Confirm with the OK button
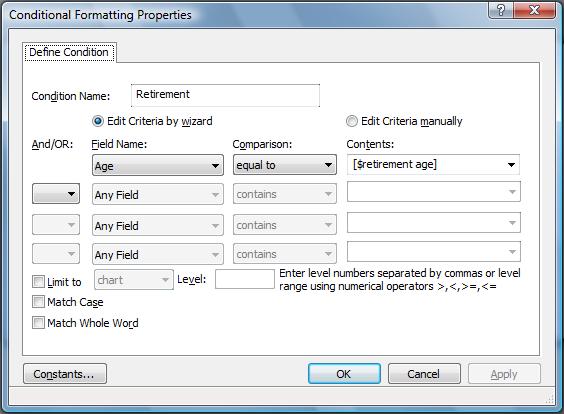 344,374
